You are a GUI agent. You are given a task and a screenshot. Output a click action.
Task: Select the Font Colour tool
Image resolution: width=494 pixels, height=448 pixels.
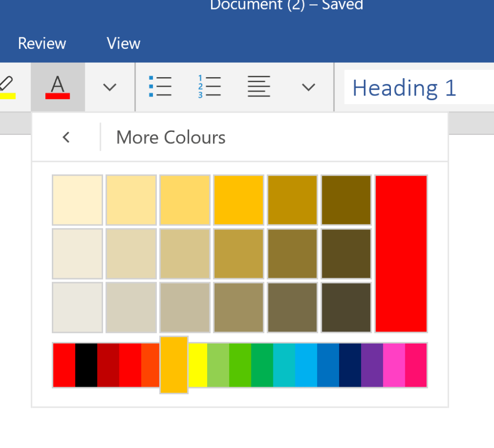pyautogui.click(x=58, y=87)
